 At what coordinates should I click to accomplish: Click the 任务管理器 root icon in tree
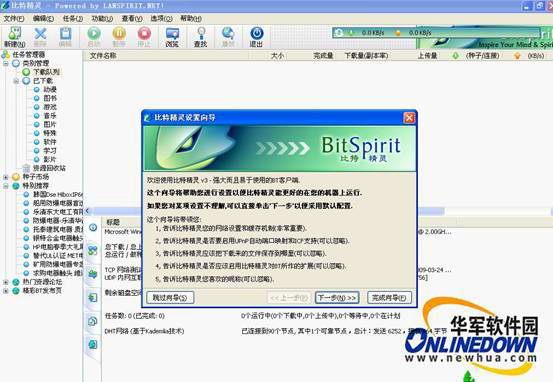(x=5, y=54)
